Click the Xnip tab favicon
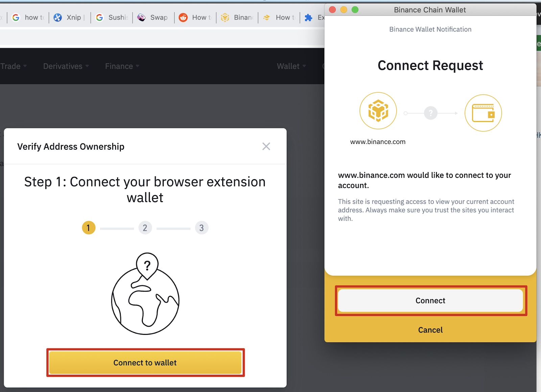This screenshot has height=392, width=541. pyautogui.click(x=58, y=18)
